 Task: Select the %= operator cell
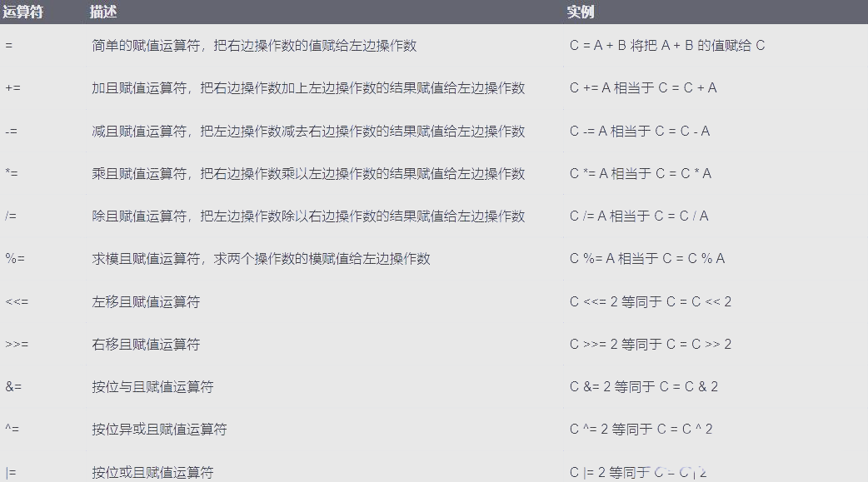[x=15, y=258]
